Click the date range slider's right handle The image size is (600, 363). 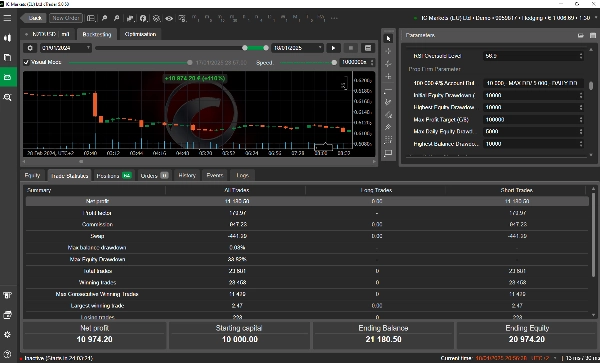[266, 48]
